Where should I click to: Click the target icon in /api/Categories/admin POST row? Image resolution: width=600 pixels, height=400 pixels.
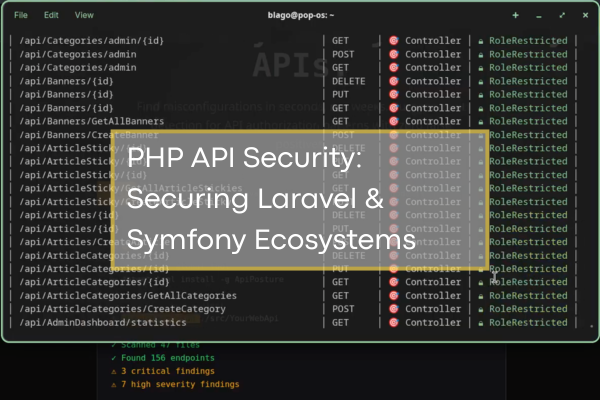394,54
